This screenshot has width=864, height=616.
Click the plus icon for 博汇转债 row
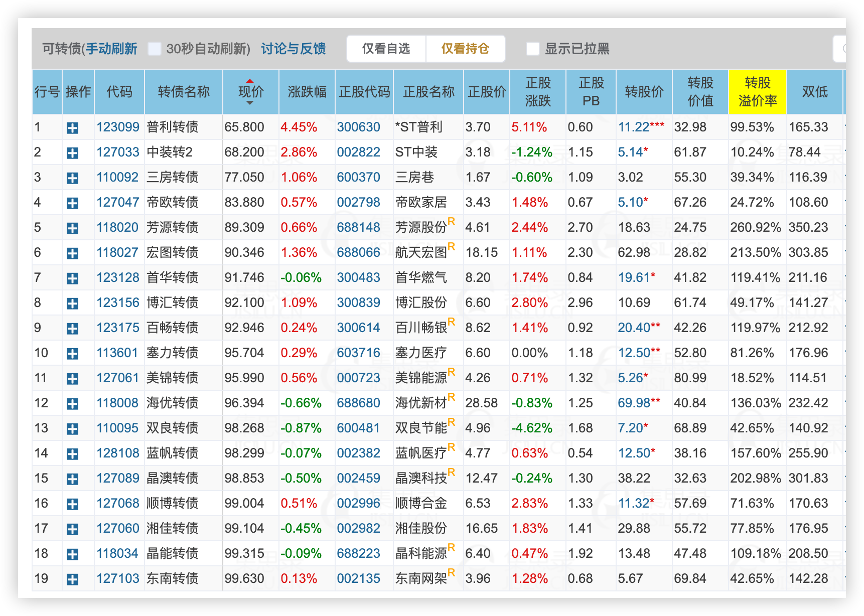(72, 303)
